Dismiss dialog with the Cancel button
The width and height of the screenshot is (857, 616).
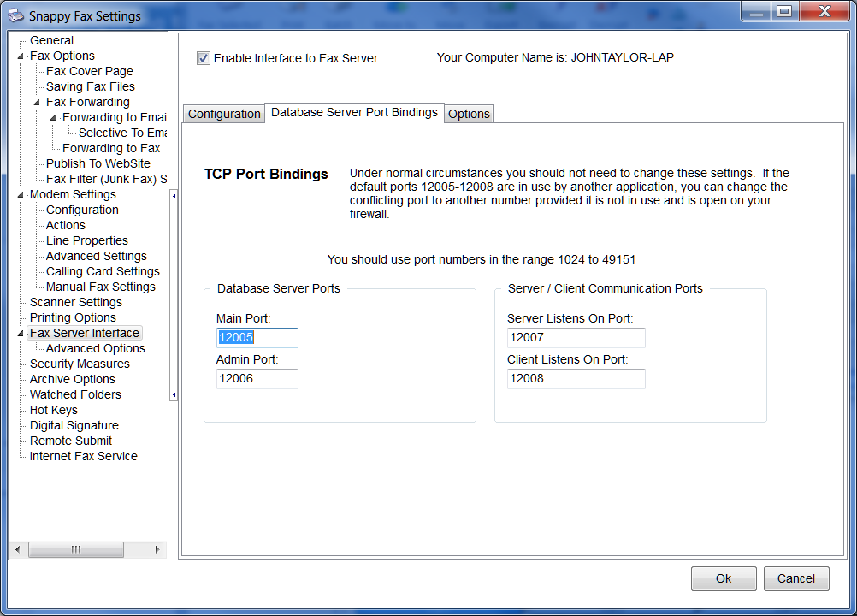[x=796, y=578]
